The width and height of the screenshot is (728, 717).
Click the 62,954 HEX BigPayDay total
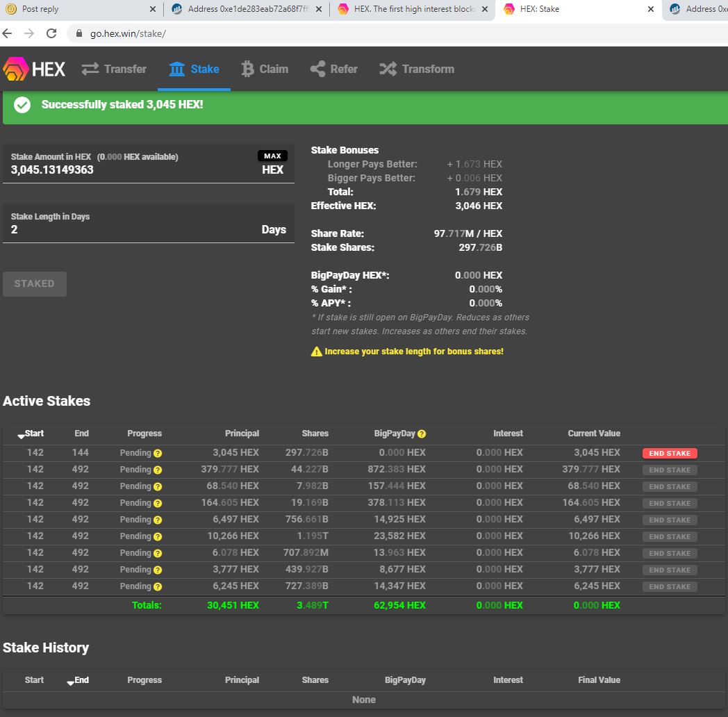click(399, 605)
